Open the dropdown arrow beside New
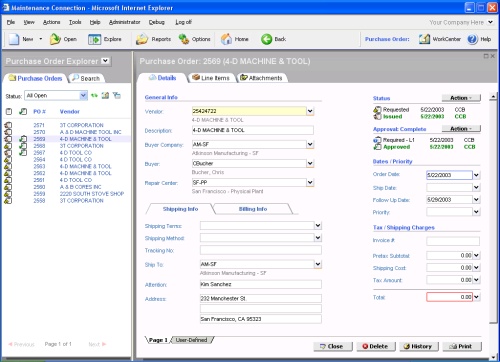Viewport: 500px width, 362px height. 41,39
